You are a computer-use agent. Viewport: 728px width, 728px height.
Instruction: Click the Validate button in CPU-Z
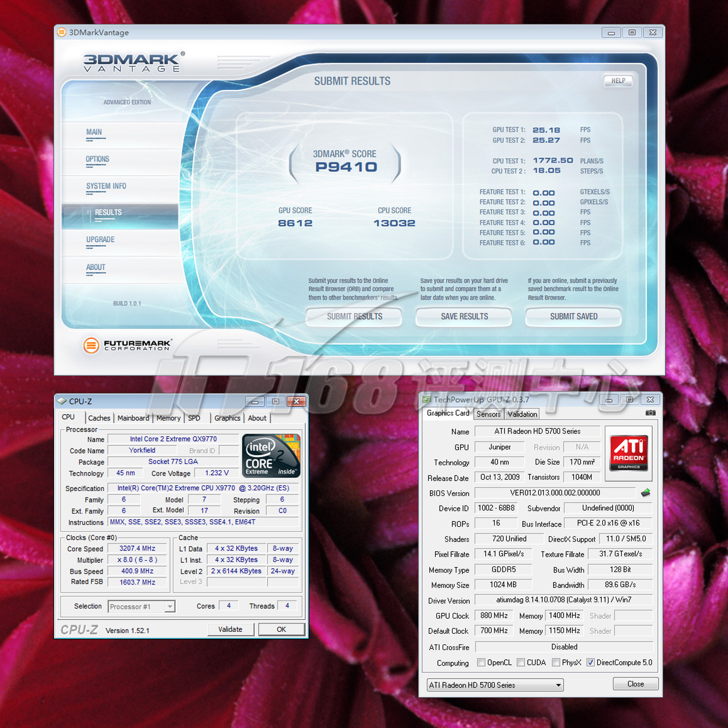(230, 629)
